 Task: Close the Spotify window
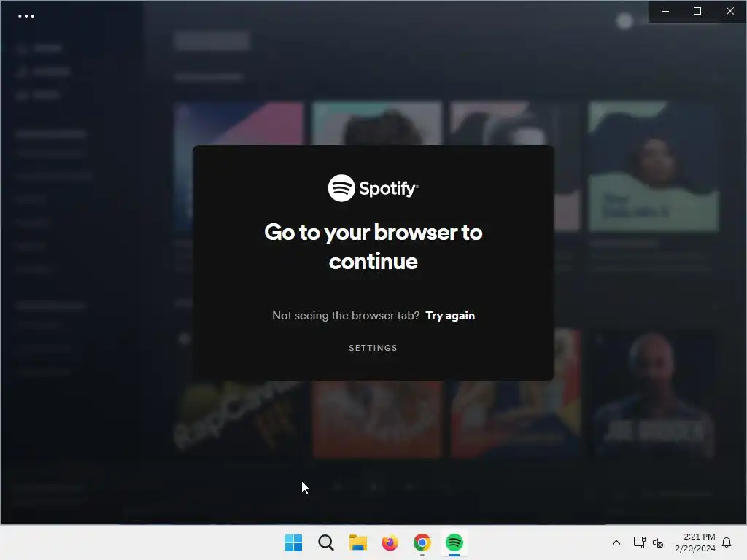click(729, 11)
